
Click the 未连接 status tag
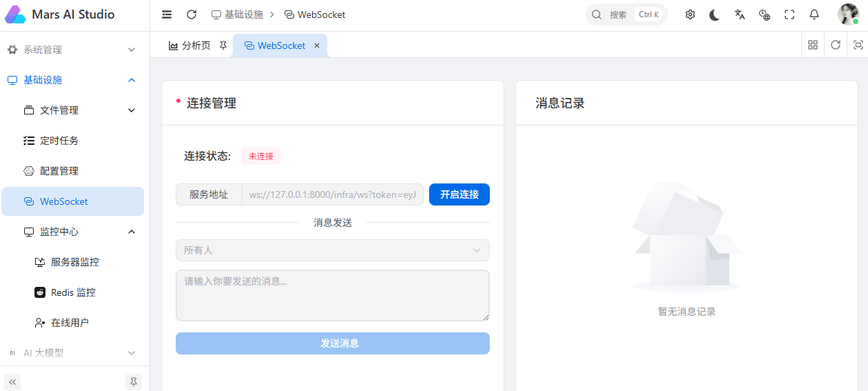261,156
